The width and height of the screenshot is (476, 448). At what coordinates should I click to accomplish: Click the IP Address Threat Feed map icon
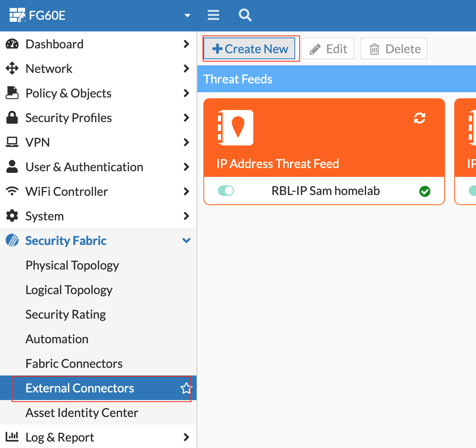(236, 127)
